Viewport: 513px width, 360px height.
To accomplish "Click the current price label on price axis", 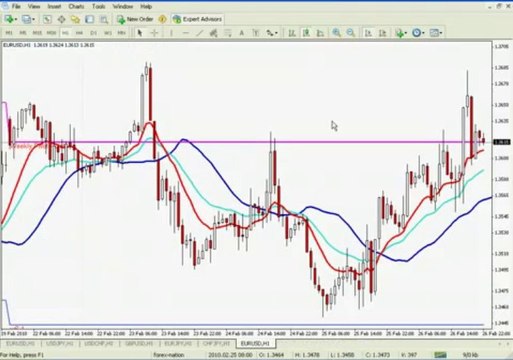I will tap(502, 142).
